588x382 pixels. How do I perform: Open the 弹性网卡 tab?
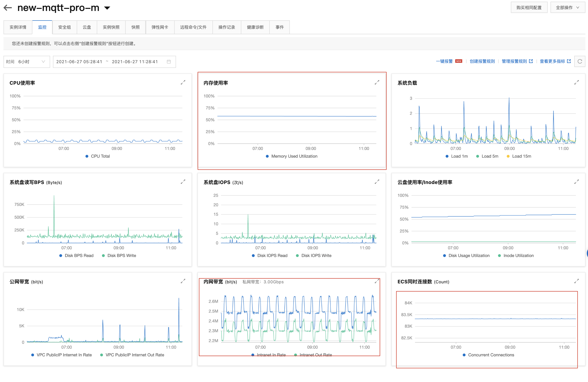tap(160, 27)
